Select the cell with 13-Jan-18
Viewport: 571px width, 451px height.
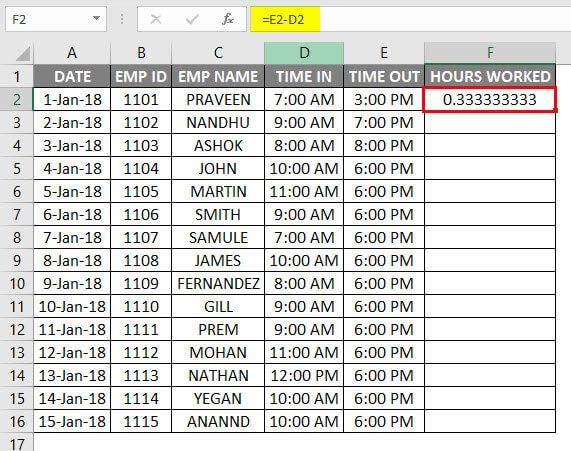click(x=72, y=375)
